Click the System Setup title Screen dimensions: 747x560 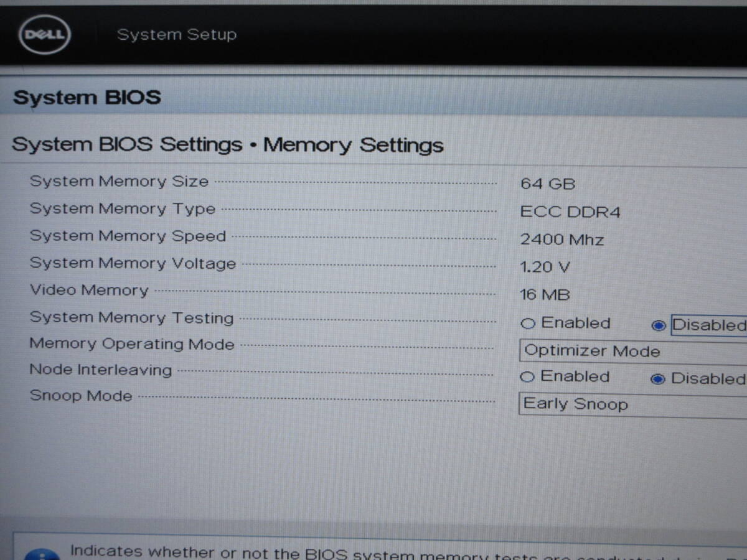[177, 35]
